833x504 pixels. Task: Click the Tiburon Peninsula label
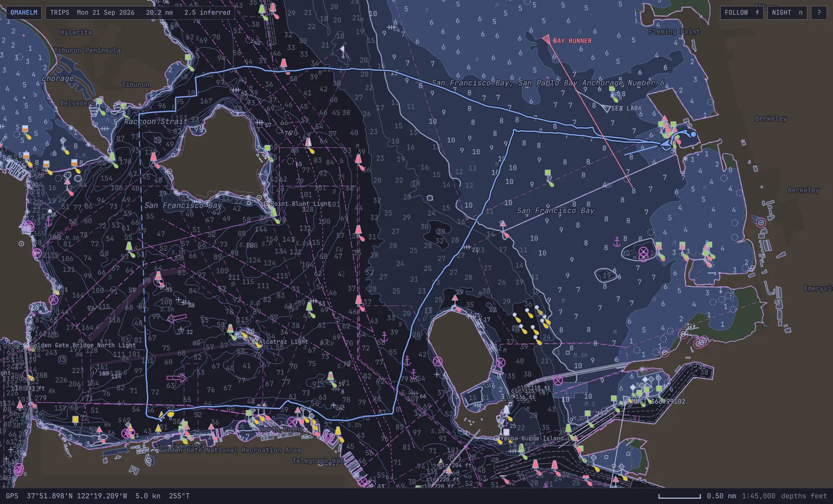87,51
